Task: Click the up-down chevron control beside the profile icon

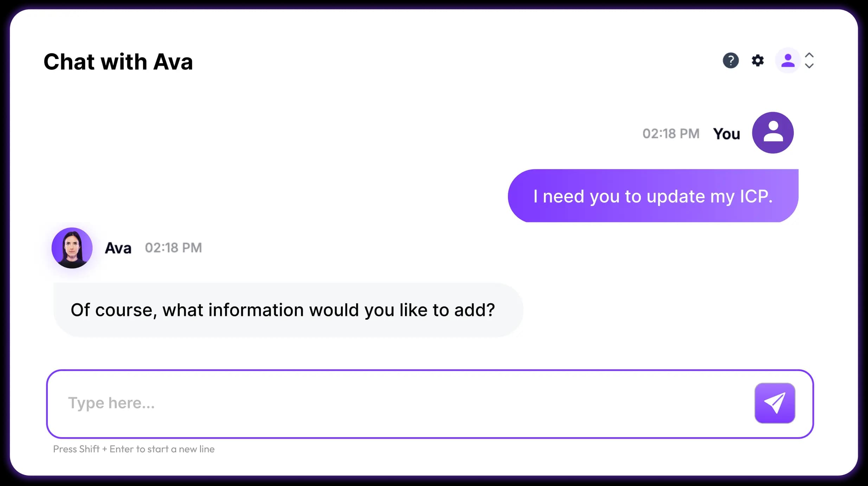Action: pos(809,61)
